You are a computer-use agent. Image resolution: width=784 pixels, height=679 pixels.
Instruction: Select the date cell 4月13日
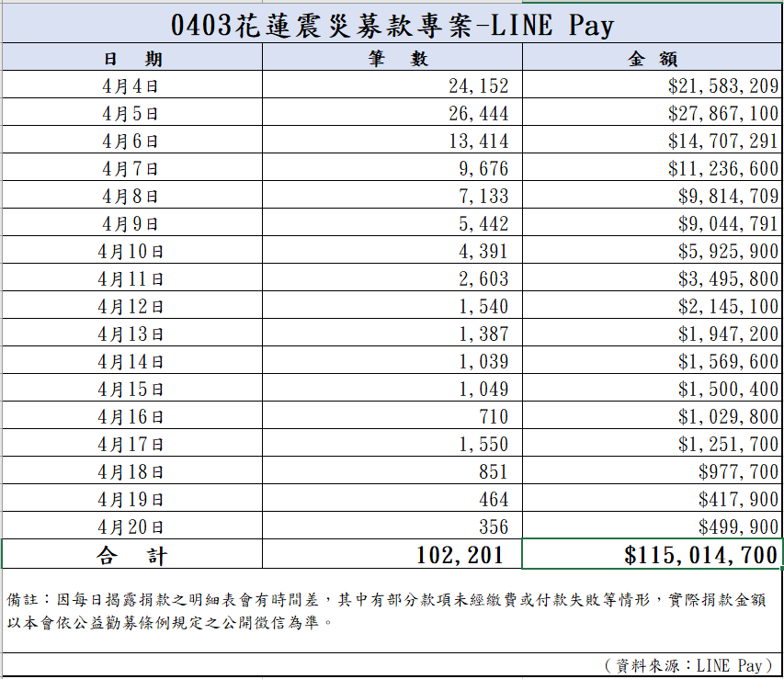coord(132,332)
